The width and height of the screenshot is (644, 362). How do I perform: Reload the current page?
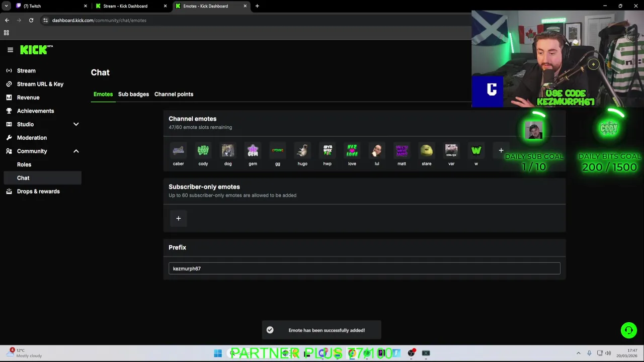31,20
